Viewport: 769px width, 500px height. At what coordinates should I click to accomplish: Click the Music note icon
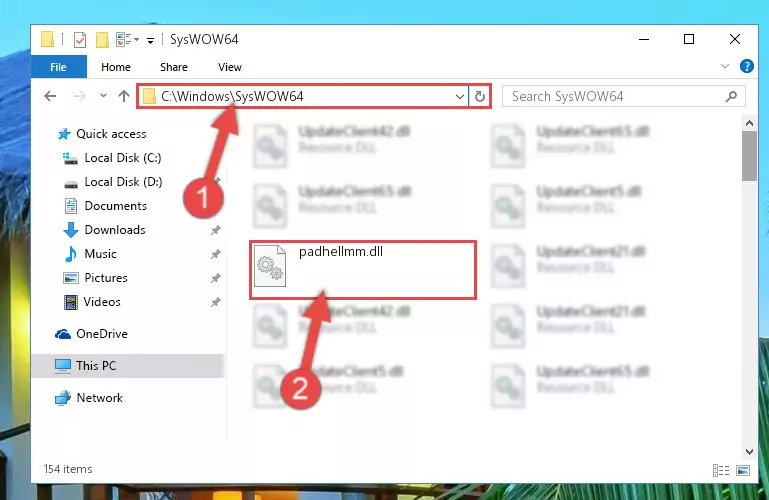(x=71, y=254)
